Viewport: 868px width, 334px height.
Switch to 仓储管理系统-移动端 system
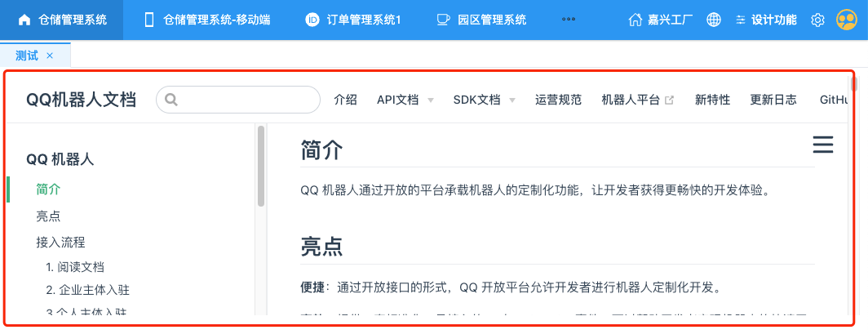click(207, 20)
